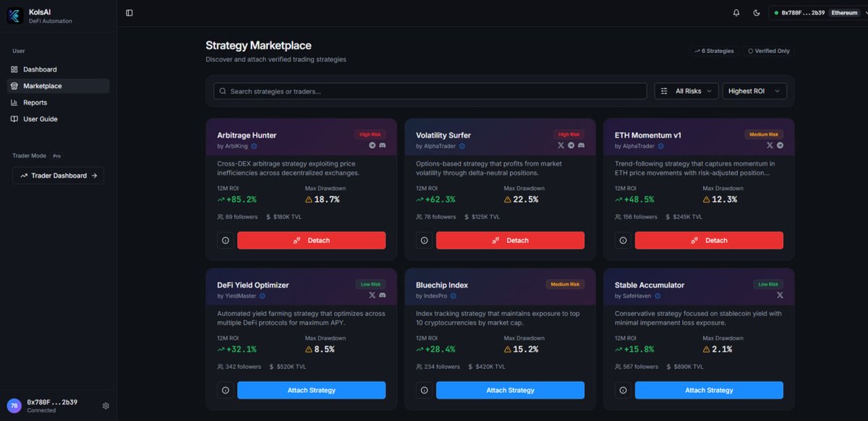Click the DeFi Yield Optimizer title
Viewport: 868px width, 421px height.
(x=253, y=285)
